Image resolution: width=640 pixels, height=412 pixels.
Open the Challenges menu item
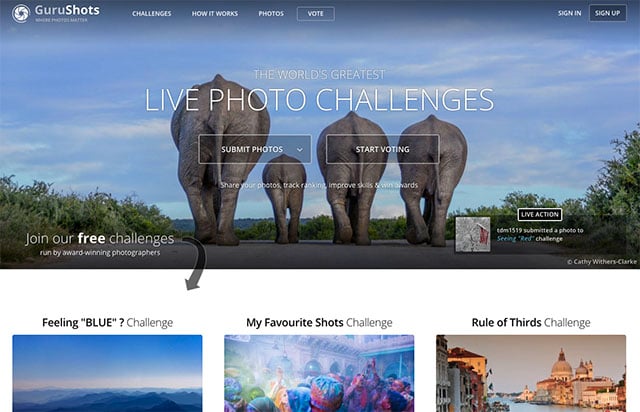click(x=152, y=13)
